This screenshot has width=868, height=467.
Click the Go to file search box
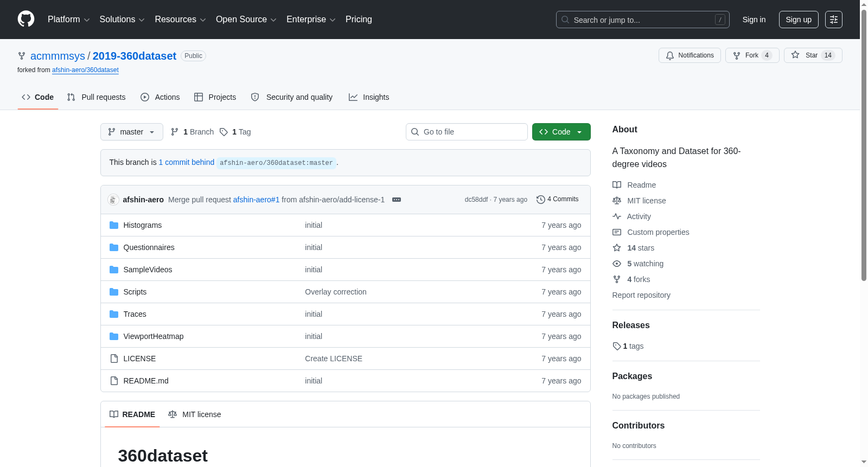point(467,132)
